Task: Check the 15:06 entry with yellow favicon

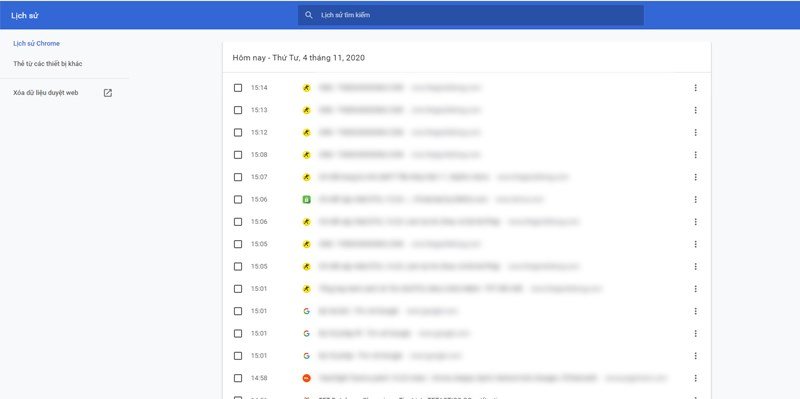Action: click(238, 222)
